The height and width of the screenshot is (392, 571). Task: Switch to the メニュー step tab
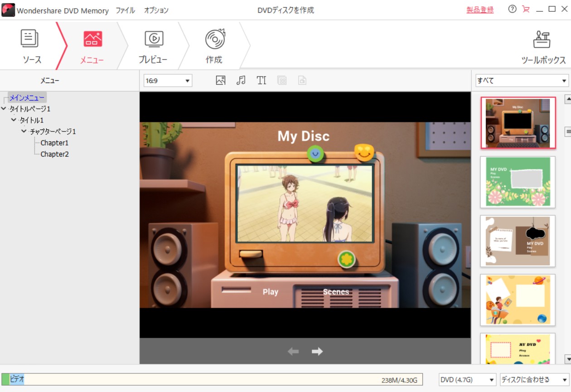tap(92, 46)
